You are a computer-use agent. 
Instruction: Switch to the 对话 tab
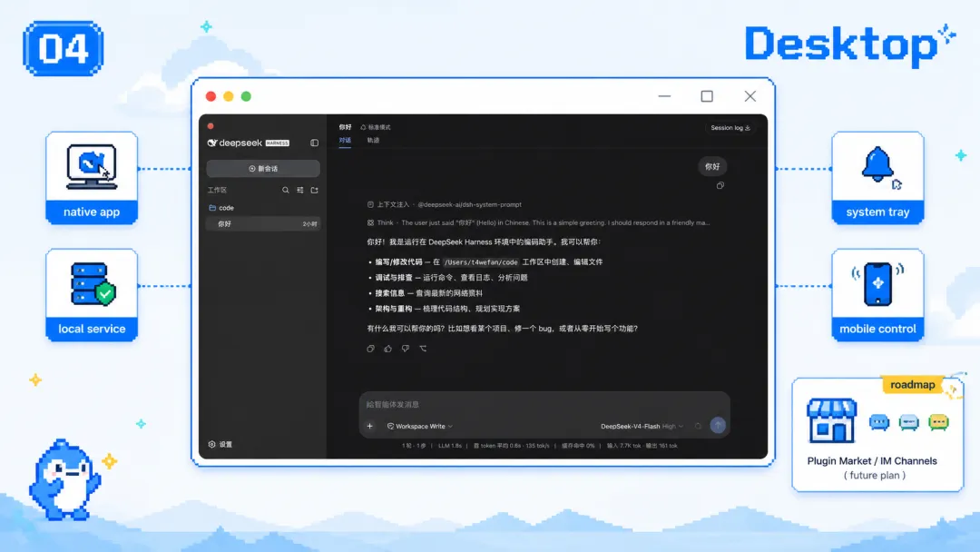[x=345, y=141]
